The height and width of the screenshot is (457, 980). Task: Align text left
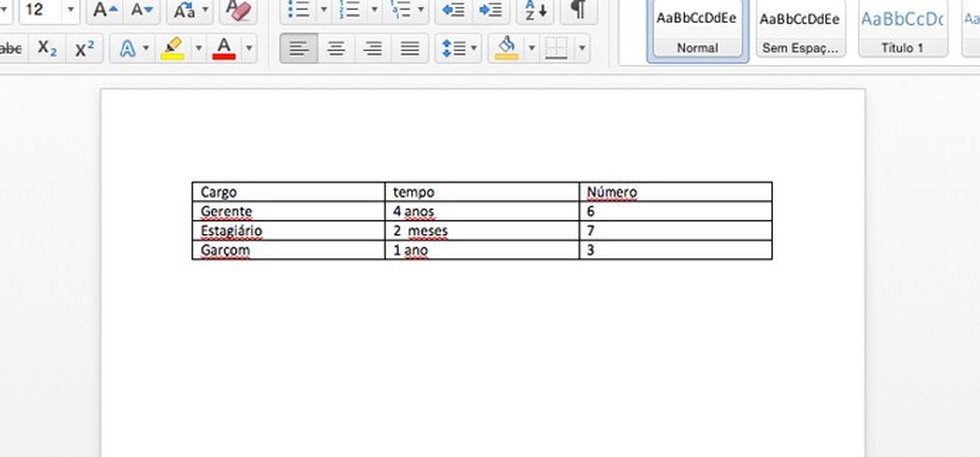(x=299, y=48)
